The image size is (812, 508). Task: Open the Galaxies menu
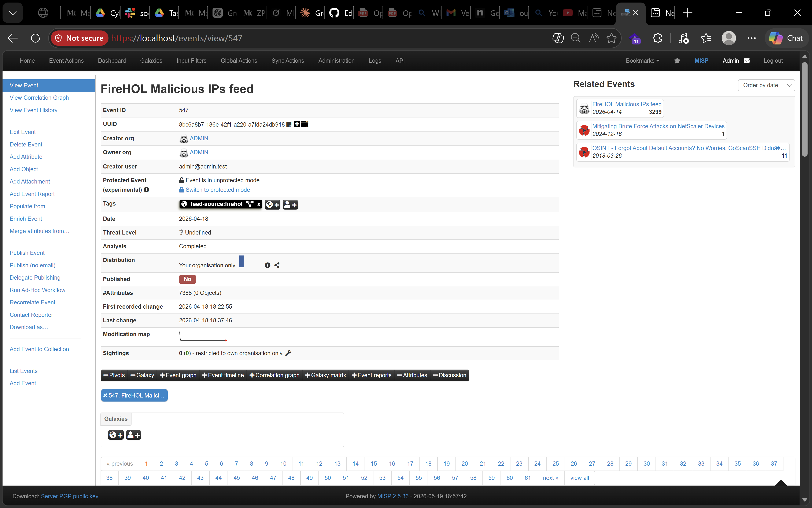coord(151,61)
